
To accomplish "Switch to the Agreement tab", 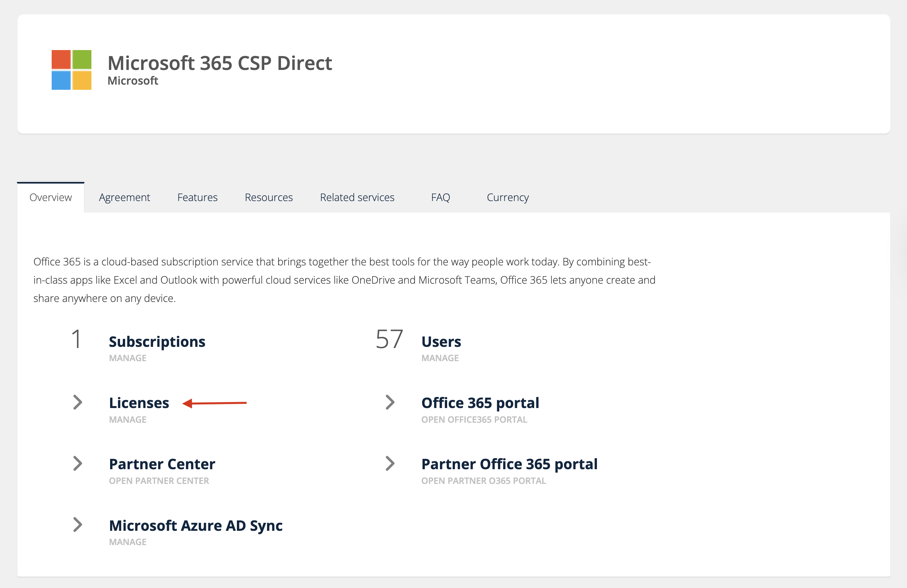I will click(124, 197).
